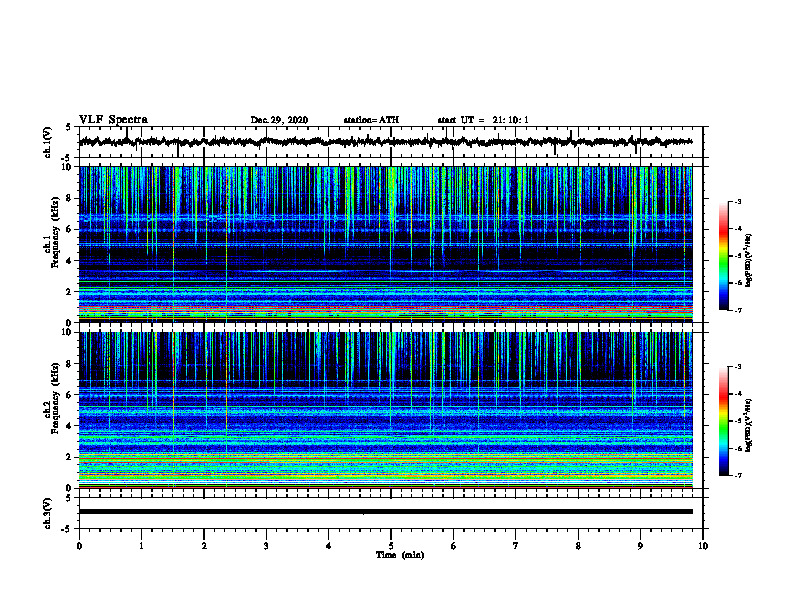792x612 pixels.
Task: Click the "4" tick on the time axis
Action: point(329,546)
